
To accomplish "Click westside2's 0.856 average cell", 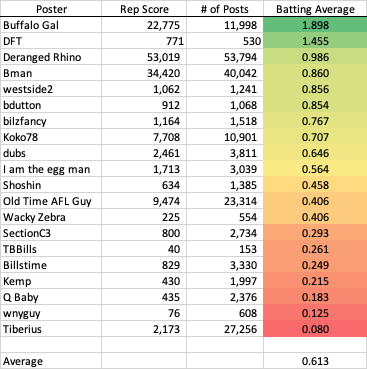I will (315, 89).
